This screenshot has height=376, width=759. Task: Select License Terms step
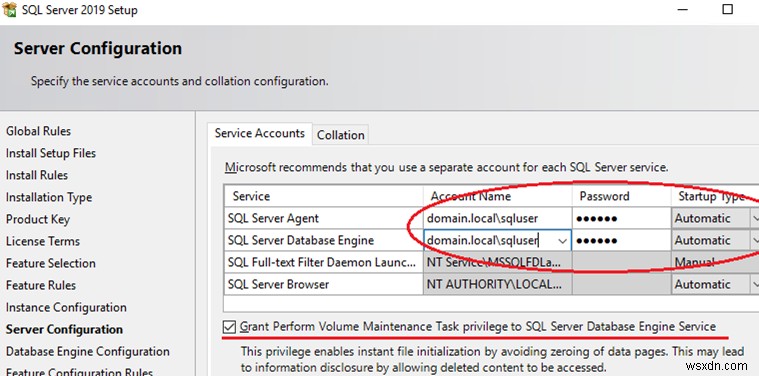pos(43,241)
